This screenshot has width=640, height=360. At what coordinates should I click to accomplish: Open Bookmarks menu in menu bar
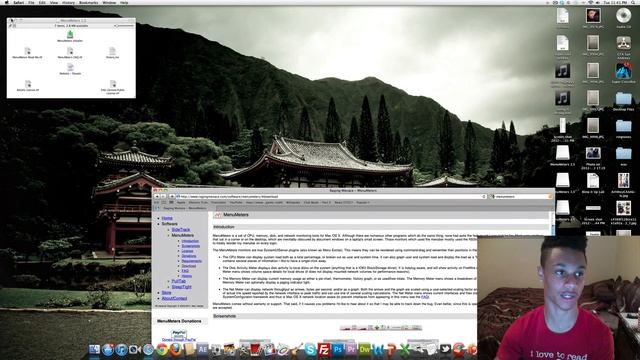coord(89,2)
